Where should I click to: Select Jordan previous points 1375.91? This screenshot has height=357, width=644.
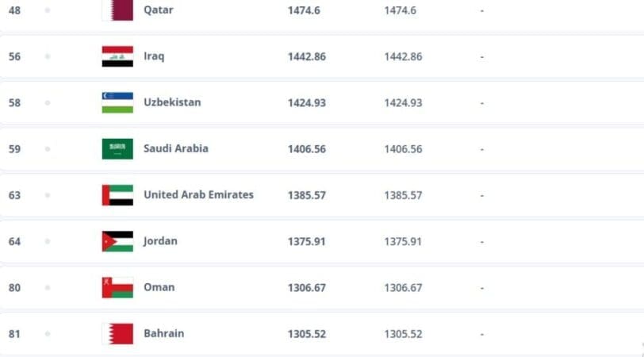click(x=403, y=241)
